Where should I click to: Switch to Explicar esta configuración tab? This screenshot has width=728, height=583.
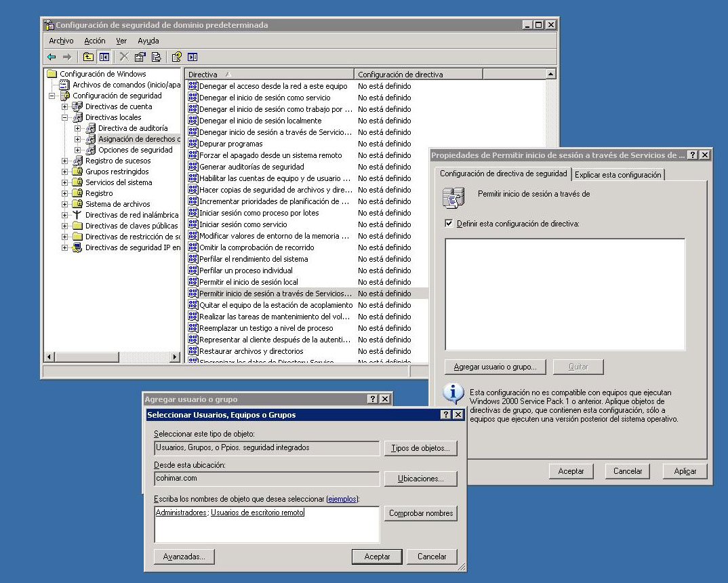pos(618,174)
